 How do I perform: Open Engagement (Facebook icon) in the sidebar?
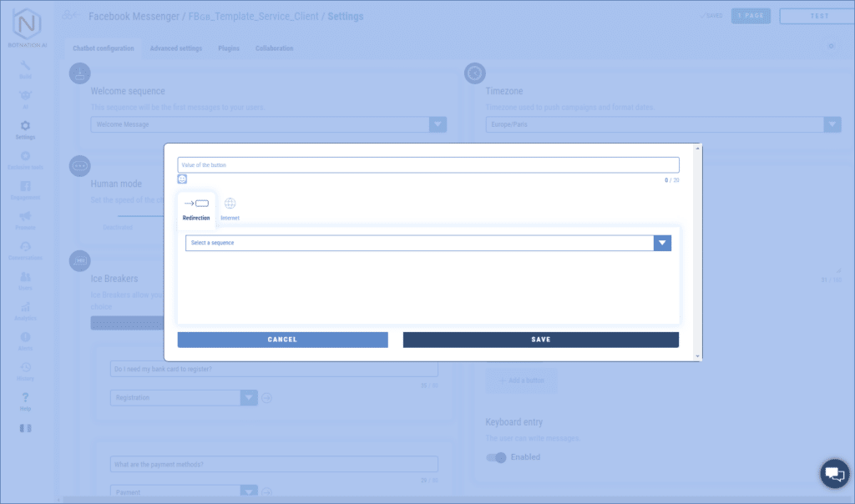25,190
